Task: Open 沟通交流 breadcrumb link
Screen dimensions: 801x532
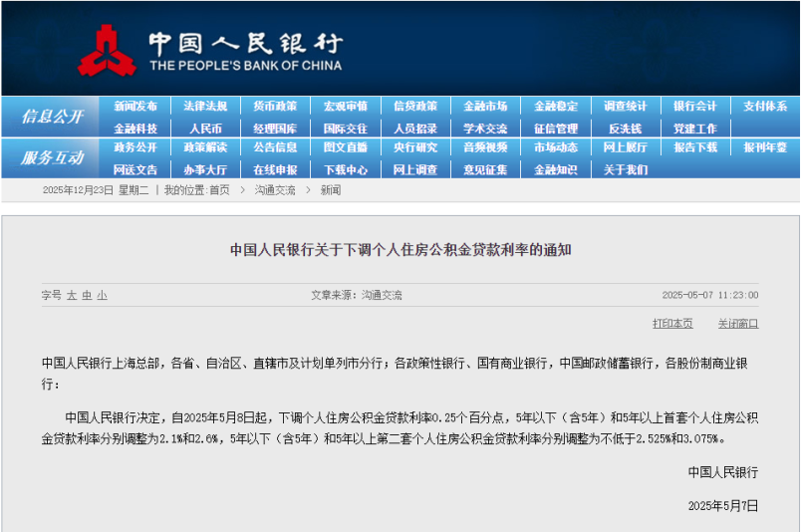Action: (x=274, y=190)
